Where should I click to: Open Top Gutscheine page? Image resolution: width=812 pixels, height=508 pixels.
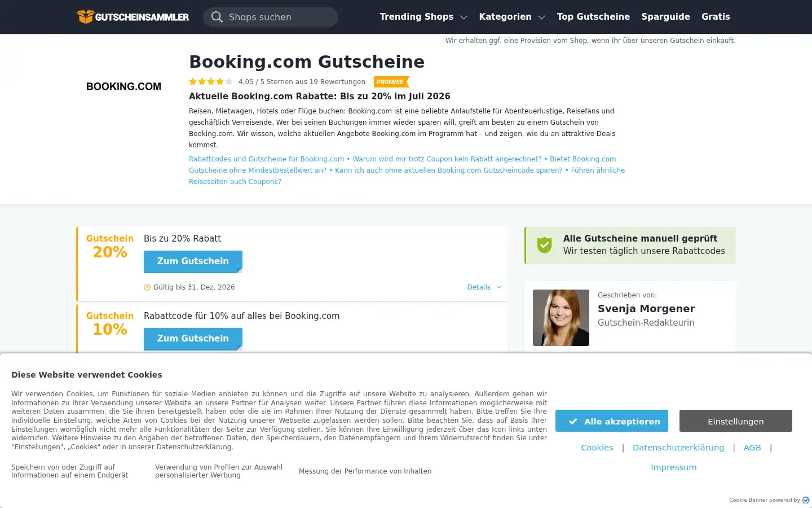click(x=593, y=17)
